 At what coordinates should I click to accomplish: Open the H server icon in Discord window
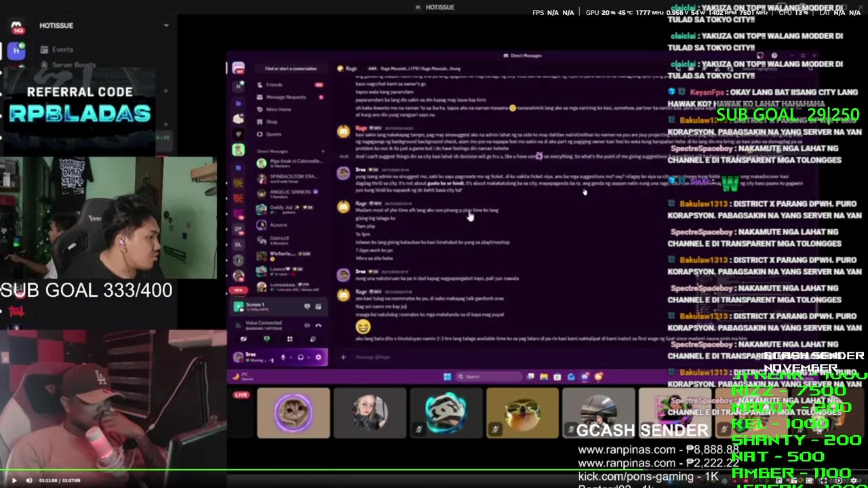point(238,86)
